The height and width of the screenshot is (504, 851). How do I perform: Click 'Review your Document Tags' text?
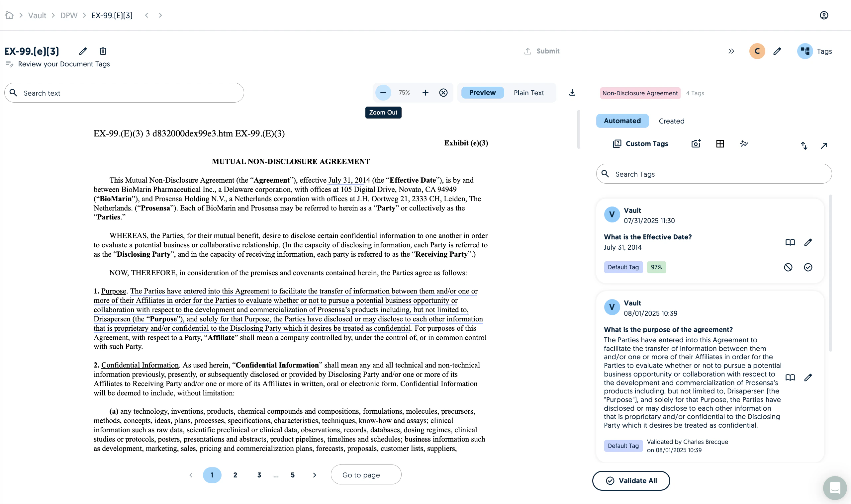pyautogui.click(x=64, y=64)
